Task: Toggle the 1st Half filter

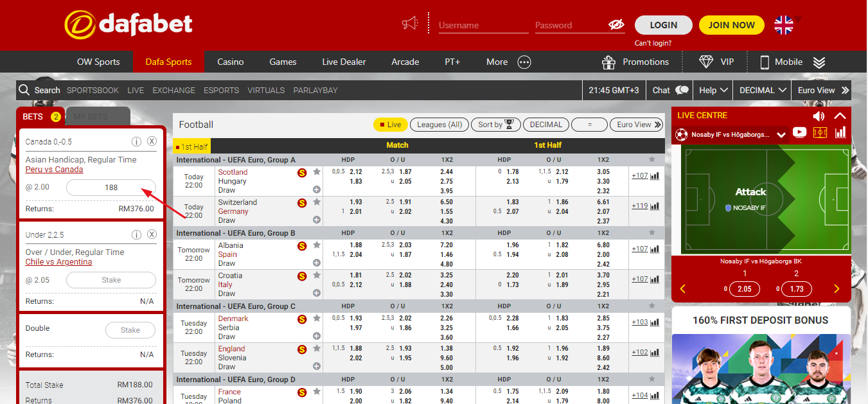Action: pos(192,147)
